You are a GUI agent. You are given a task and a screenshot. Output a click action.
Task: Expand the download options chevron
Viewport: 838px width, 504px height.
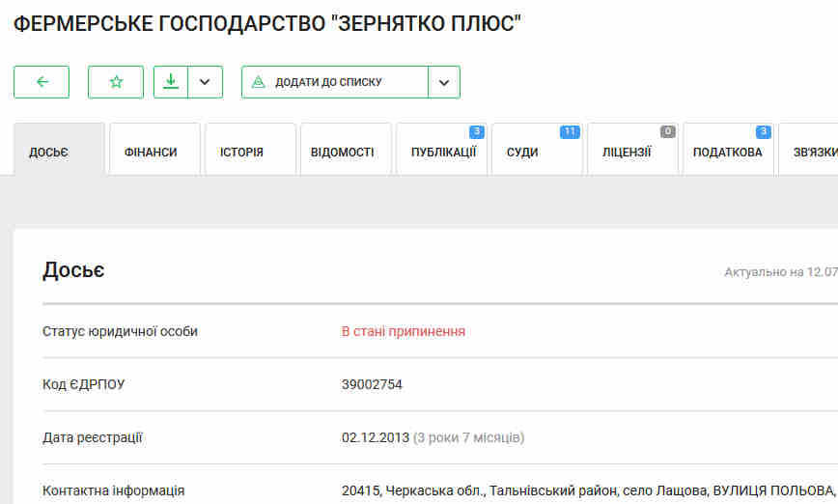click(x=205, y=82)
